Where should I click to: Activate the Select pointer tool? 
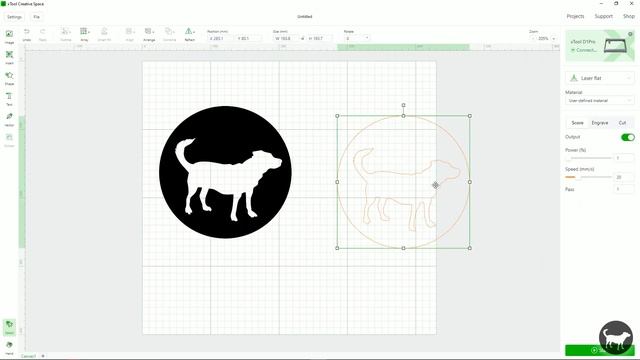(9, 327)
